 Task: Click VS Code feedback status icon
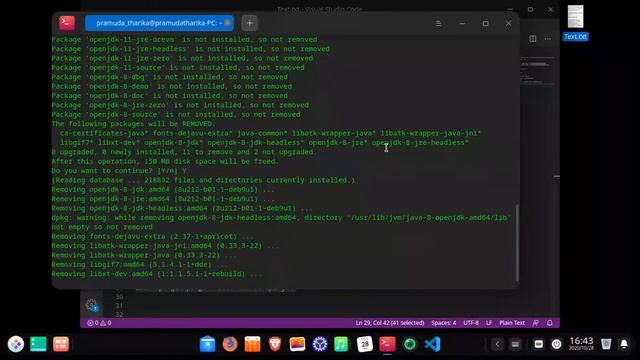click(x=536, y=323)
